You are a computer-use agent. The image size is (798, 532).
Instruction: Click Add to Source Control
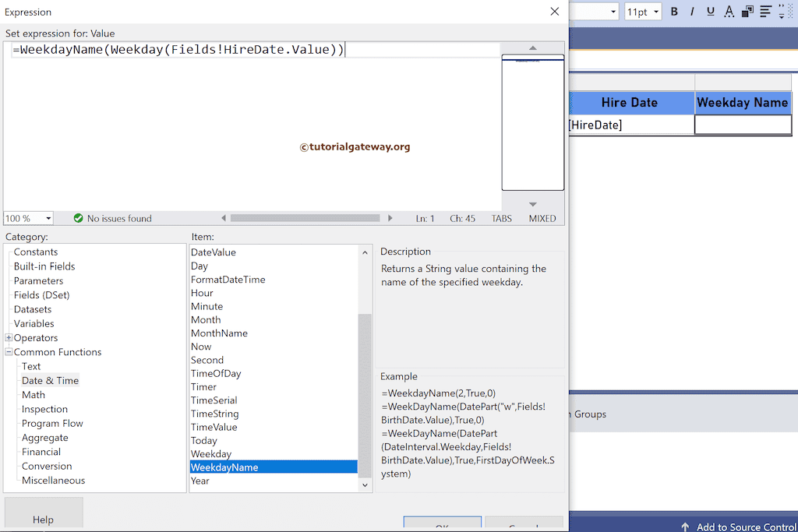(x=746, y=527)
